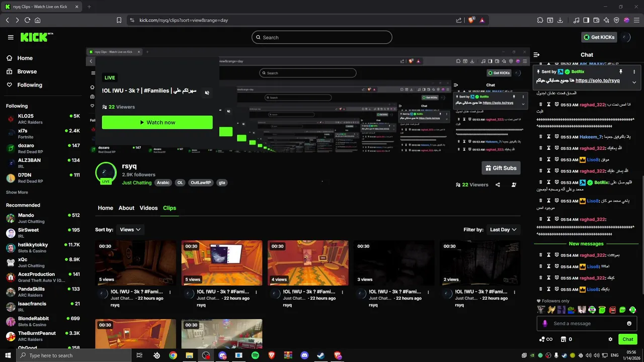This screenshot has width=644, height=362.
Task: Click the Watch now button
Action: [x=157, y=122]
